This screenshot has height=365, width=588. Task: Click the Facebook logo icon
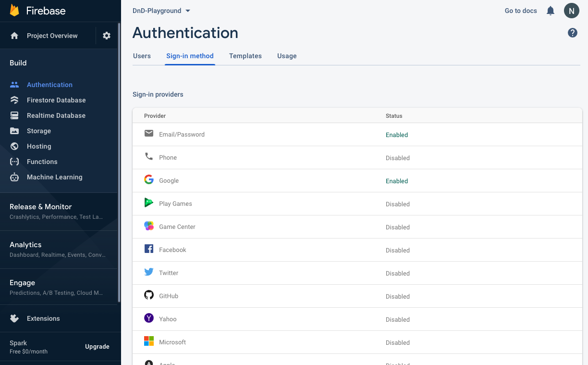click(149, 249)
